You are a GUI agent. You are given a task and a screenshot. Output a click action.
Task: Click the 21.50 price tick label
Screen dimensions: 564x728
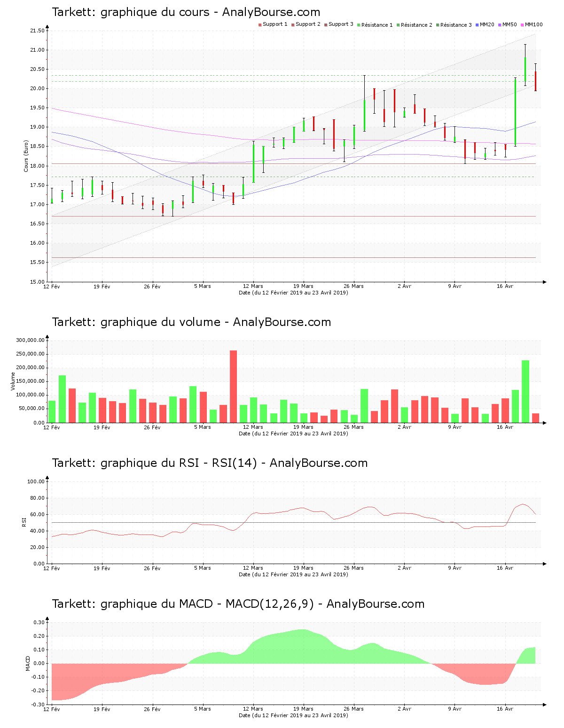click(x=37, y=31)
